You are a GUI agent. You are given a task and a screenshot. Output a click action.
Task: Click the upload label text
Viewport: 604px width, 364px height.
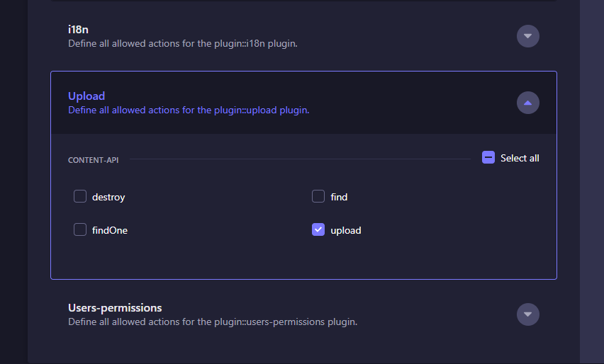pos(346,230)
